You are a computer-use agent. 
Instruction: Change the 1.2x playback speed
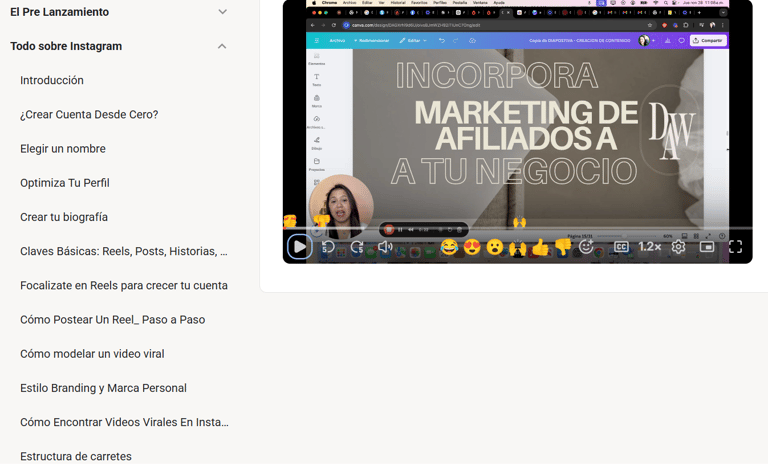tap(649, 247)
